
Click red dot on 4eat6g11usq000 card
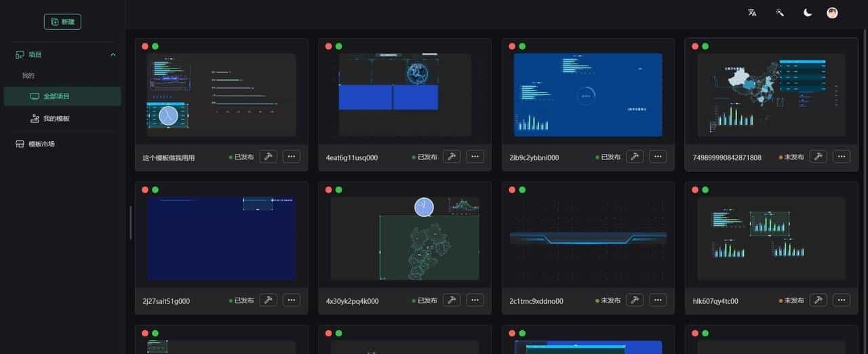328,46
